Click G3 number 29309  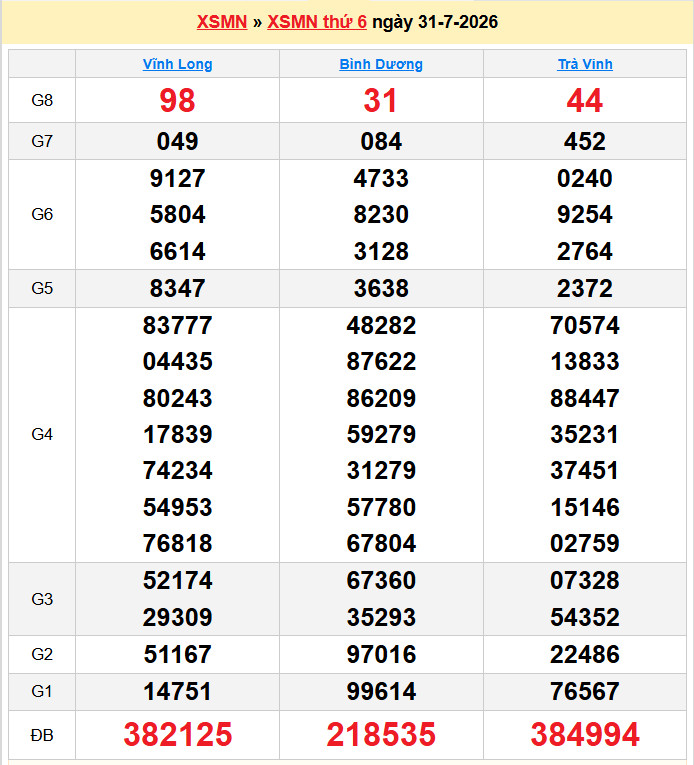pos(177,617)
